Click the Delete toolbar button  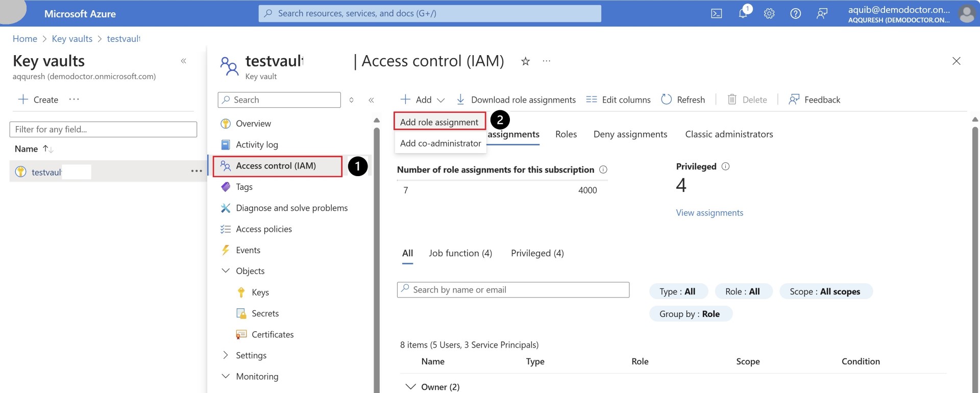point(747,100)
